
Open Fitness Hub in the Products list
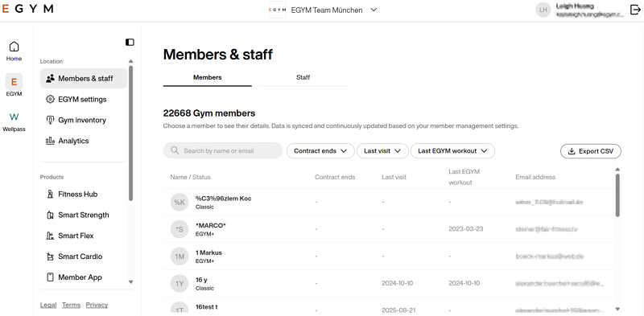click(x=84, y=194)
